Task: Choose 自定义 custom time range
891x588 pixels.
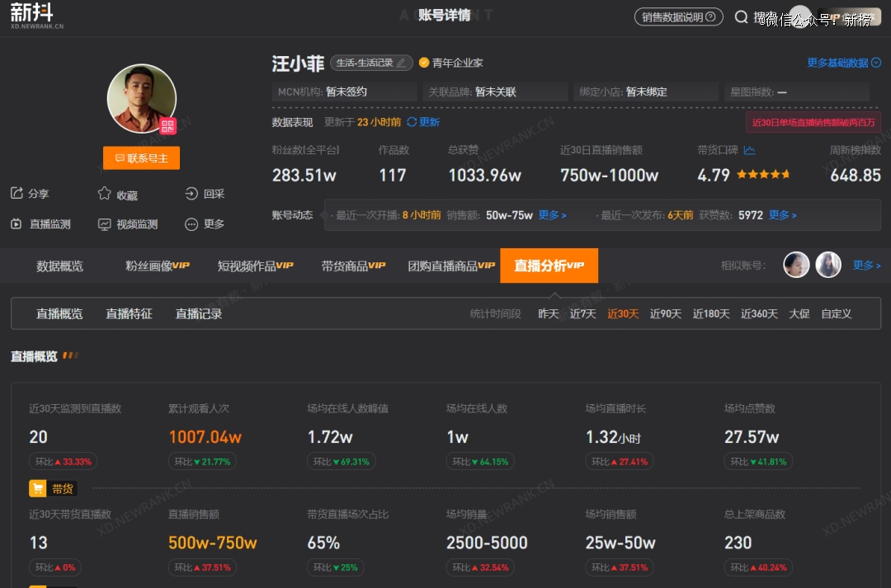Action: pos(836,313)
